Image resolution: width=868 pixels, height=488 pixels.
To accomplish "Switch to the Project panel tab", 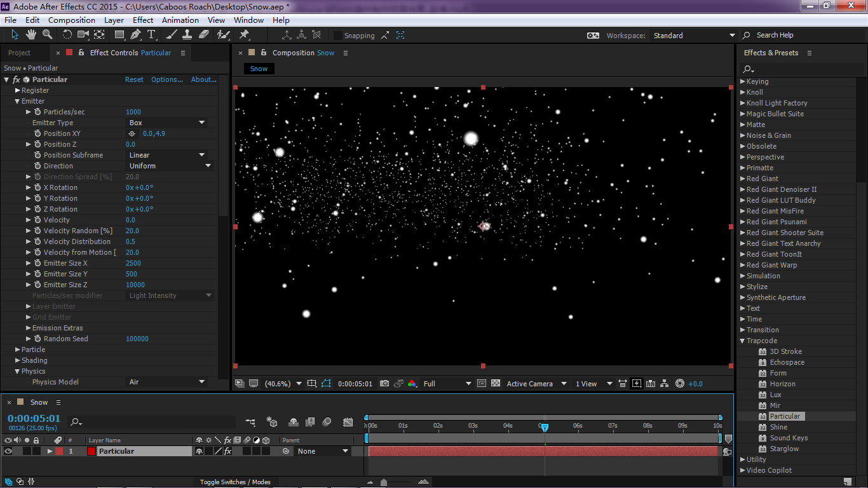I will click(x=19, y=53).
